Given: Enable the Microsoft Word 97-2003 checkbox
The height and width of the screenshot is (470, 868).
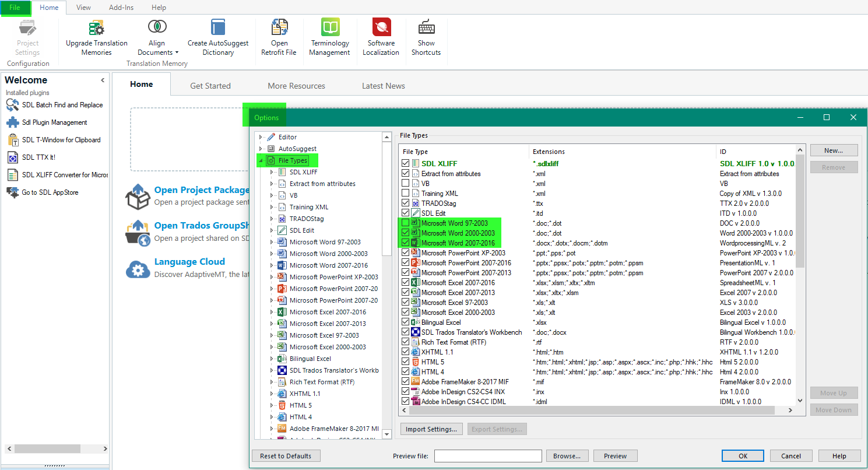Looking at the screenshot, I should 406,223.
